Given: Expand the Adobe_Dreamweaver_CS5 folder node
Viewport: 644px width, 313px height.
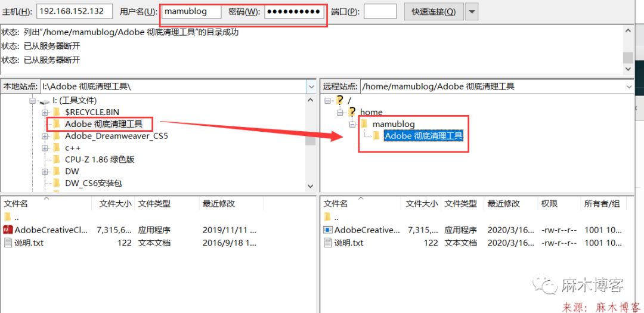Looking at the screenshot, I should pyautogui.click(x=44, y=136).
